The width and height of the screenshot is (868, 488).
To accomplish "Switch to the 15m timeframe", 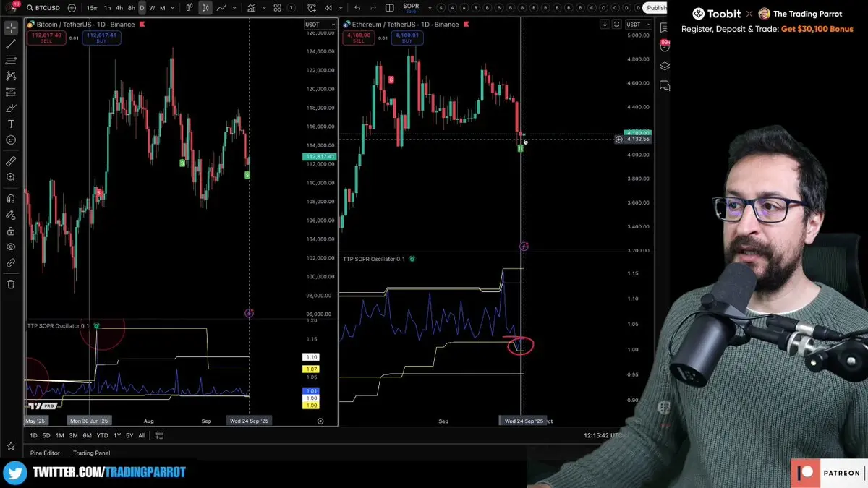I will point(93,8).
